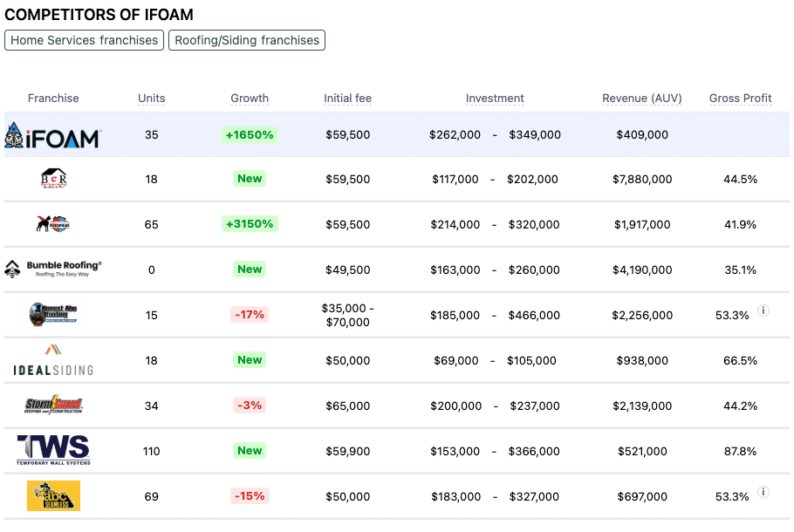Click the 44.5% gross profit value
This screenshot has width=794, height=532.
[740, 179]
